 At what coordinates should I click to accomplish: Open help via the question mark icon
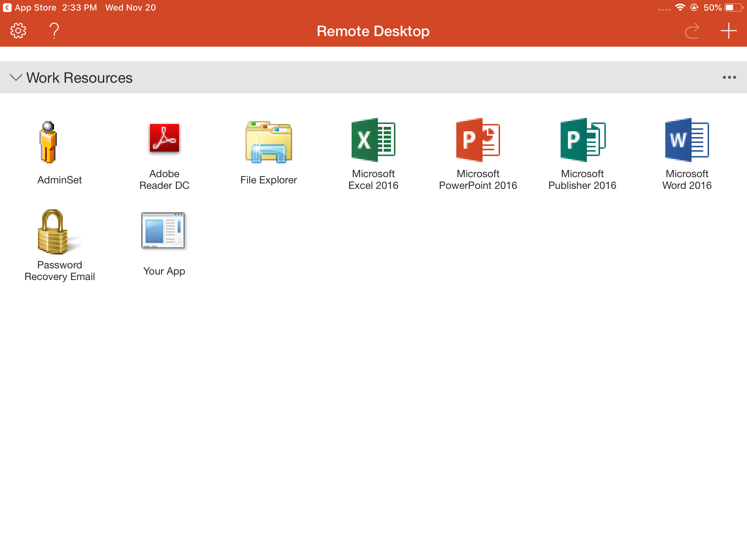tap(54, 31)
